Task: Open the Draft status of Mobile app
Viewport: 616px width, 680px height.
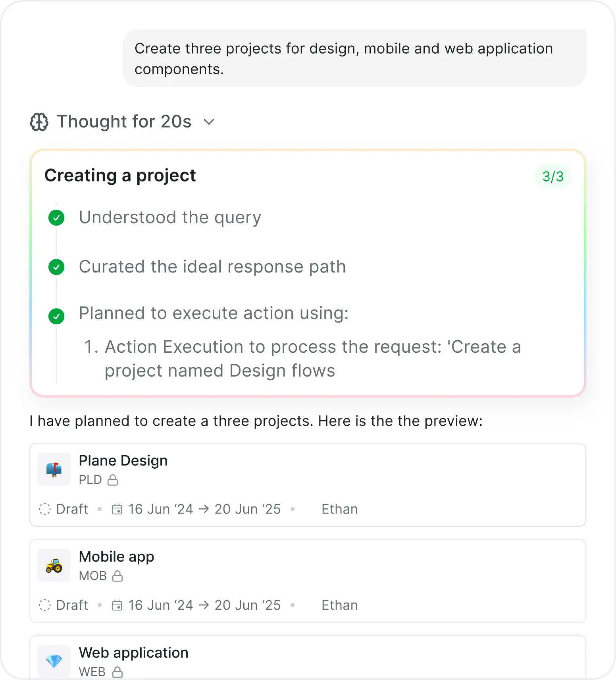Action: [64, 605]
